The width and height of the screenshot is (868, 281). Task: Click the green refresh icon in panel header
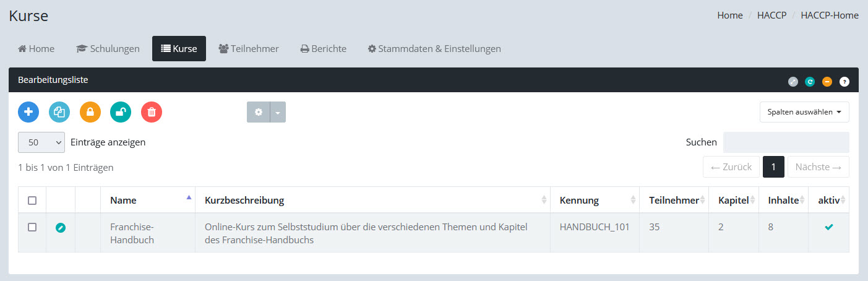[810, 81]
